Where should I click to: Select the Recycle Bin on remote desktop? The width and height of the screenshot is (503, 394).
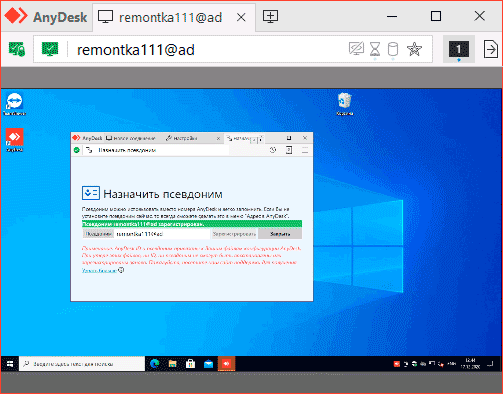(x=344, y=104)
